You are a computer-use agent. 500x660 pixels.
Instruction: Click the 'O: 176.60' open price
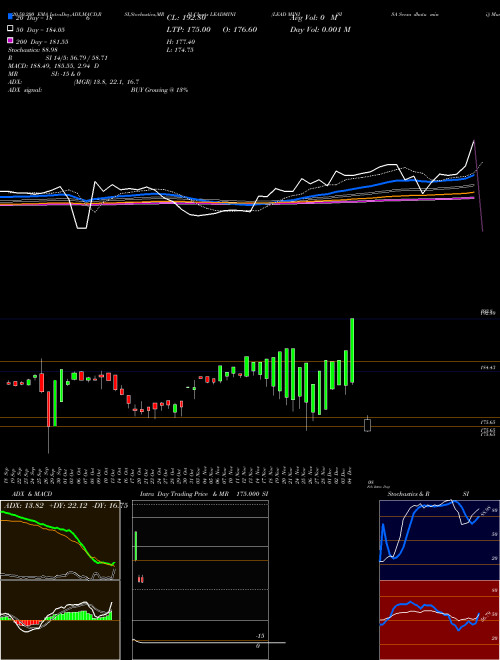click(x=238, y=29)
